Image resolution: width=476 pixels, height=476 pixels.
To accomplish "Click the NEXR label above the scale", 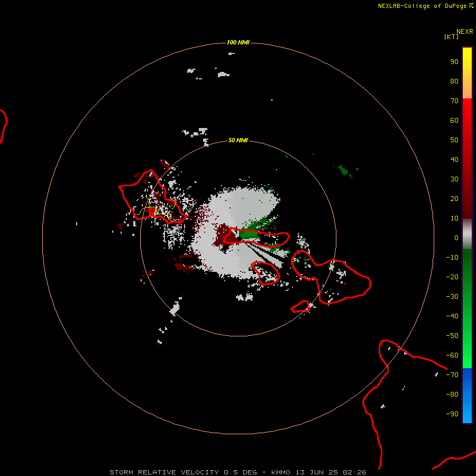I will click(465, 32).
